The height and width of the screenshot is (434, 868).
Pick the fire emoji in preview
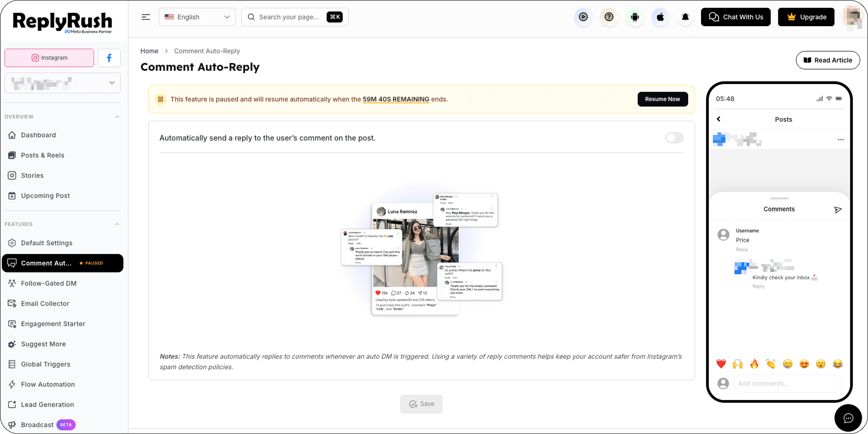click(x=754, y=364)
